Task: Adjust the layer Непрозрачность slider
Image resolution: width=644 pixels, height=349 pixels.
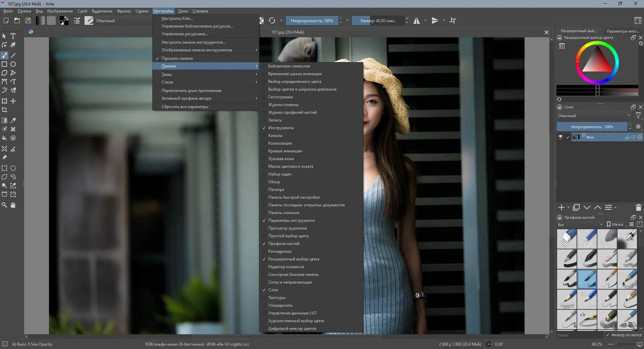Action: click(592, 127)
